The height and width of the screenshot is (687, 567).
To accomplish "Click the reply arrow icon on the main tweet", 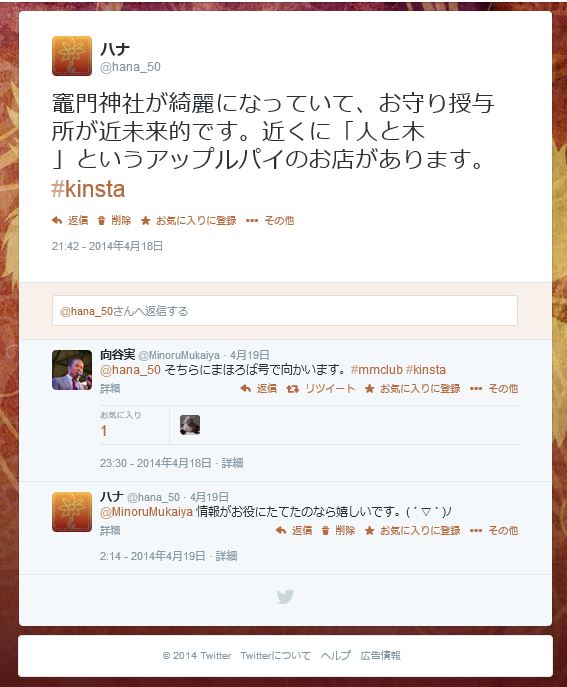I will point(57,220).
